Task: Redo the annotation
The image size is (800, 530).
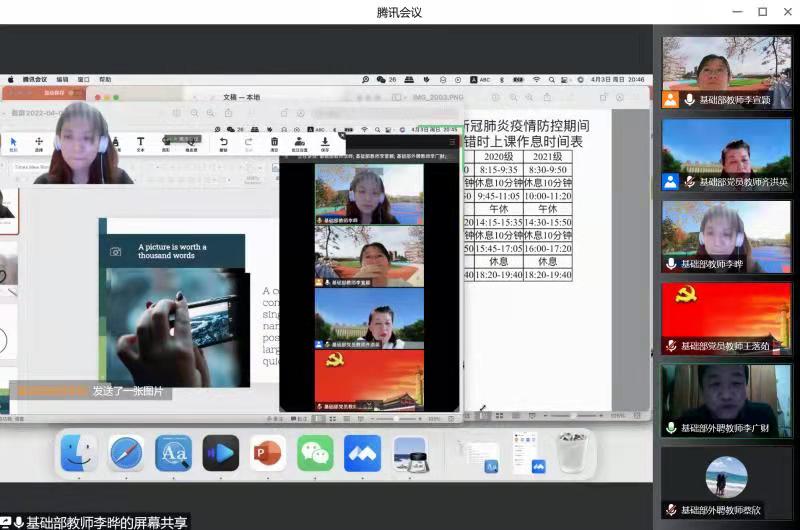Action: pyautogui.click(x=248, y=143)
